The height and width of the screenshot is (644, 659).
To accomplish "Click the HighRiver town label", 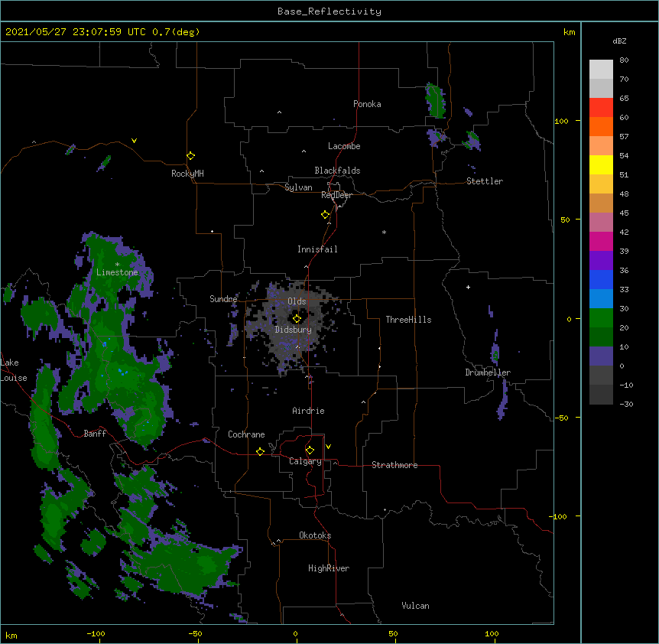I will click(329, 568).
